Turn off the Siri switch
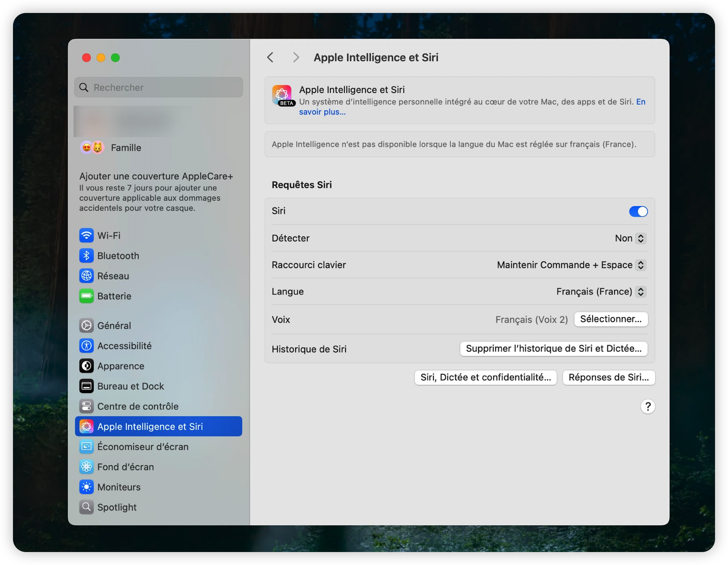The height and width of the screenshot is (565, 728). (x=638, y=212)
